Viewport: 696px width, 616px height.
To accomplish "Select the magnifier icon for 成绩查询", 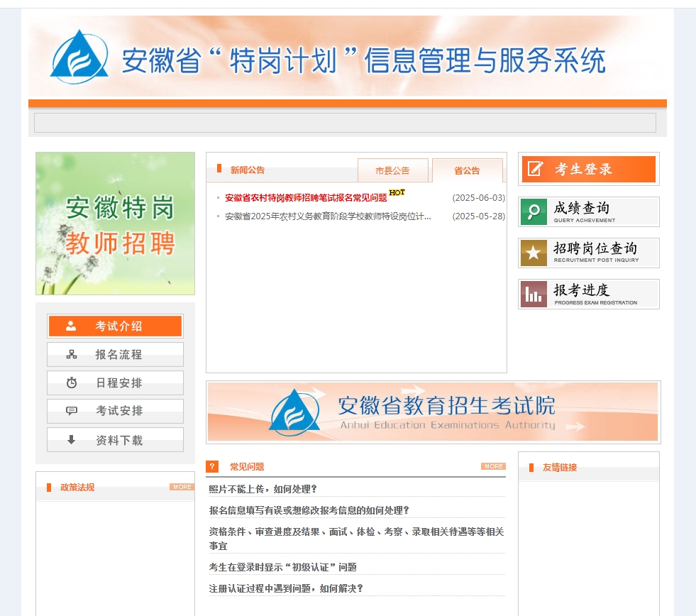I will (534, 211).
